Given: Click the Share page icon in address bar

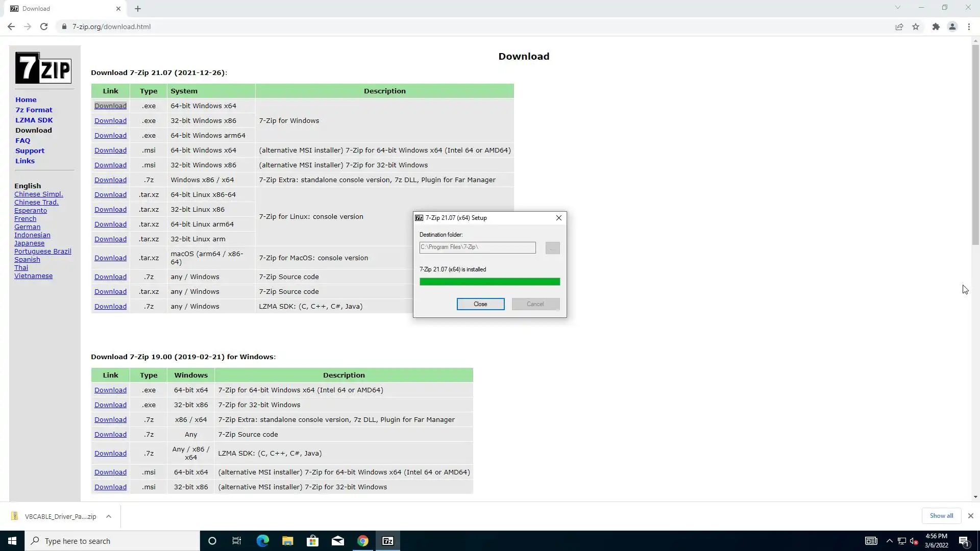Looking at the screenshot, I should 899,27.
